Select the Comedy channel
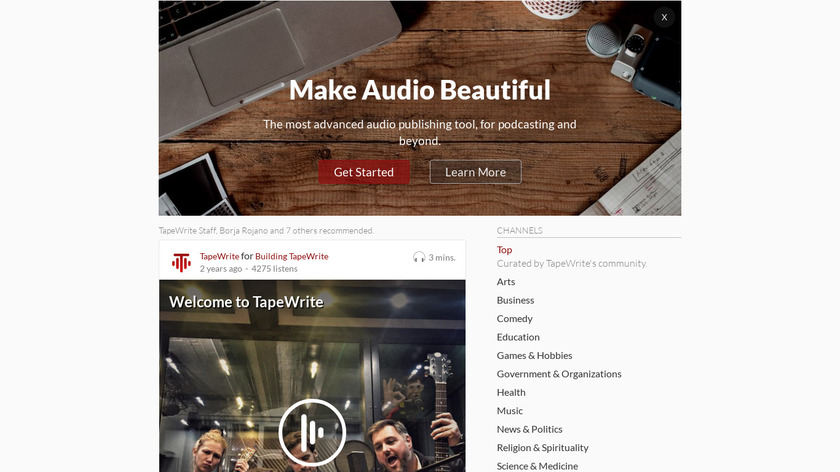Screen dimensions: 840x472 pyautogui.click(x=514, y=319)
